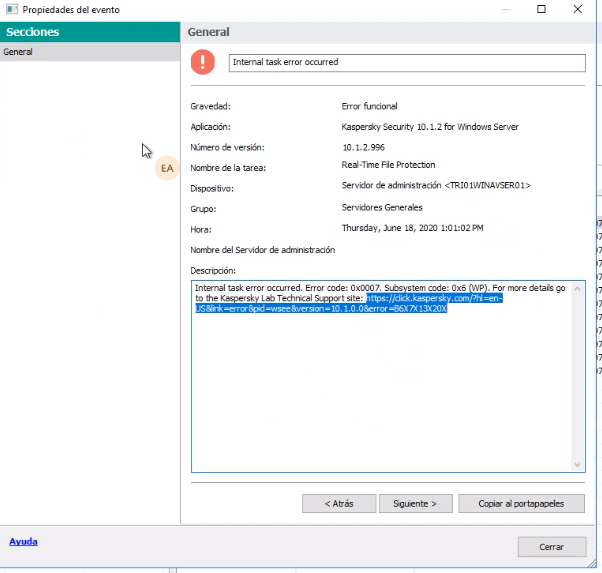Open the Ayuda help link
The height and width of the screenshot is (573, 602).
[x=23, y=542]
